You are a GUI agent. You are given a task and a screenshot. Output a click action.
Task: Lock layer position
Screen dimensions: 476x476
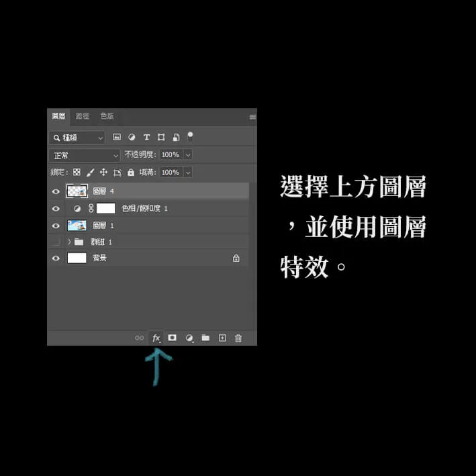(103, 173)
